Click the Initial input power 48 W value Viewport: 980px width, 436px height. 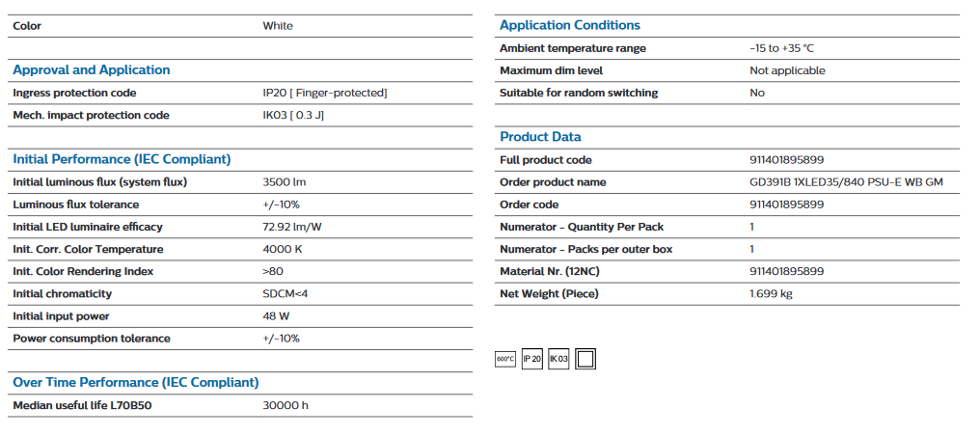click(x=276, y=316)
